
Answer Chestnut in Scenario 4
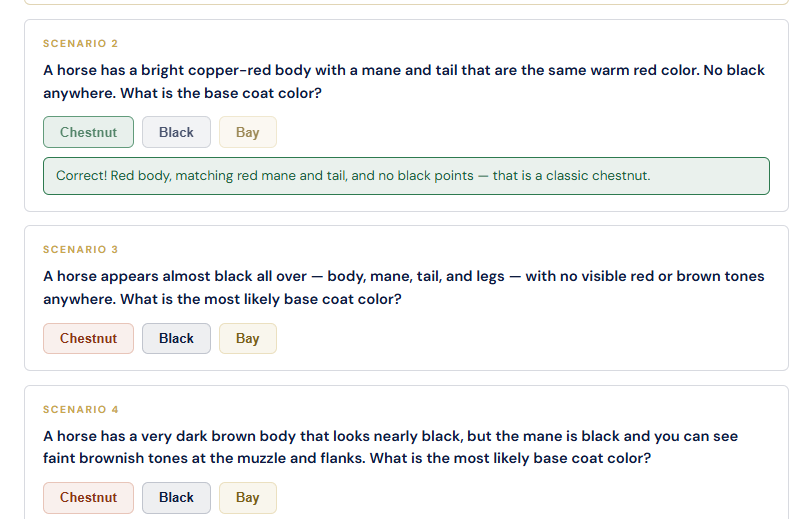pyautogui.click(x=88, y=498)
